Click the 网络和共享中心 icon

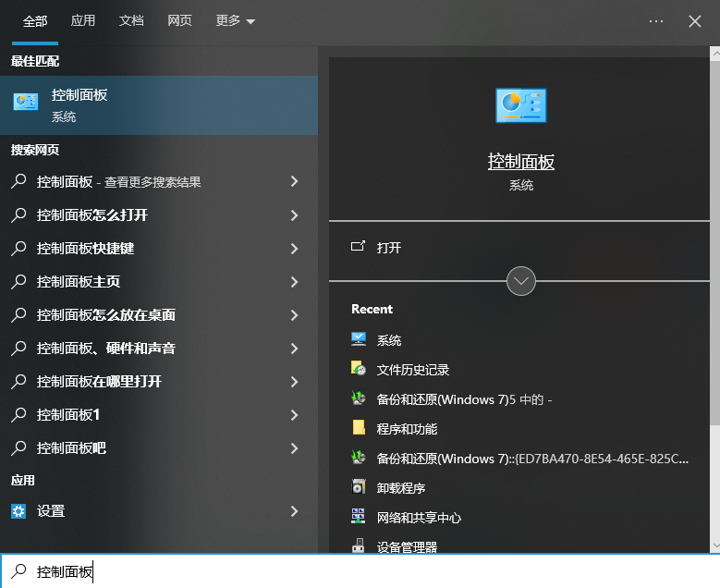click(x=359, y=516)
